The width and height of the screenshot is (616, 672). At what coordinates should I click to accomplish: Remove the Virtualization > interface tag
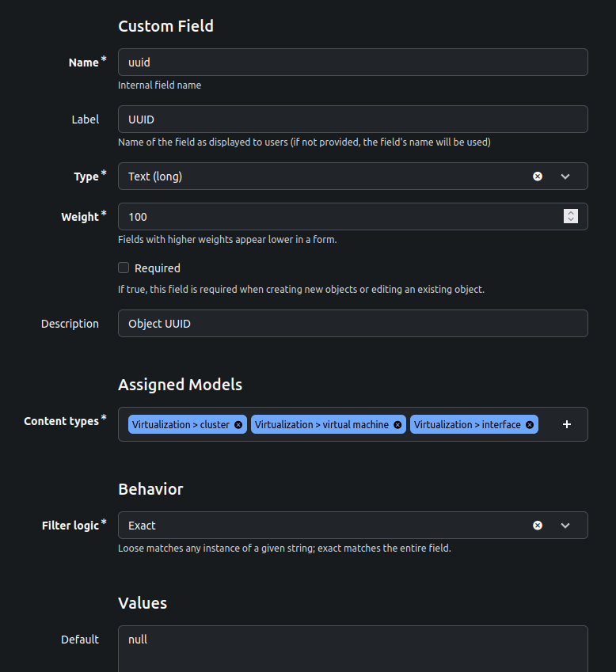click(530, 425)
